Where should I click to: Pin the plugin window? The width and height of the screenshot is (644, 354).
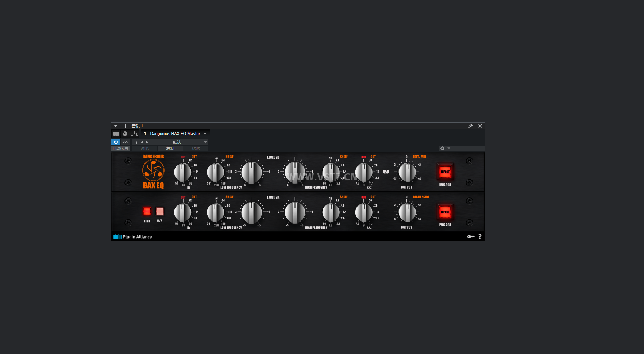(470, 126)
